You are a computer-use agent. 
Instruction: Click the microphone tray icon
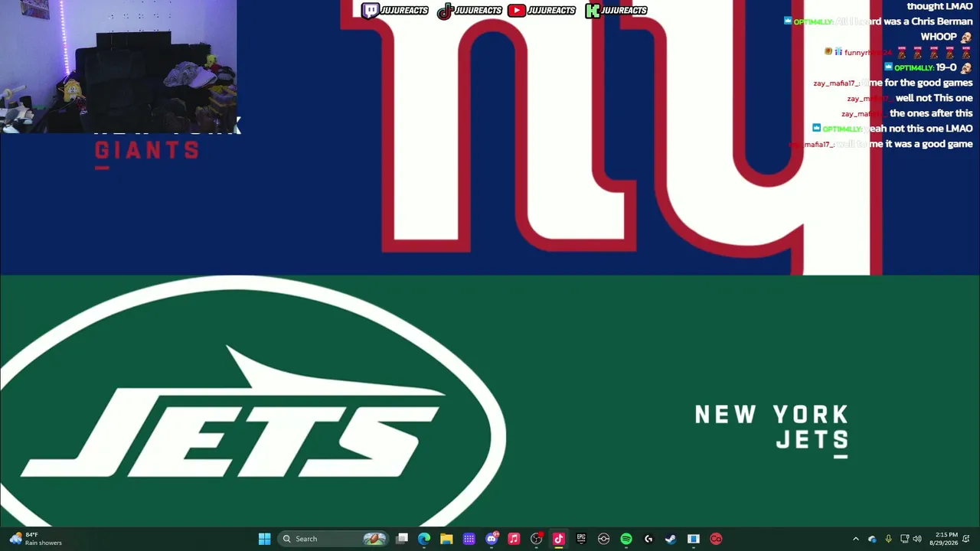tap(888, 539)
